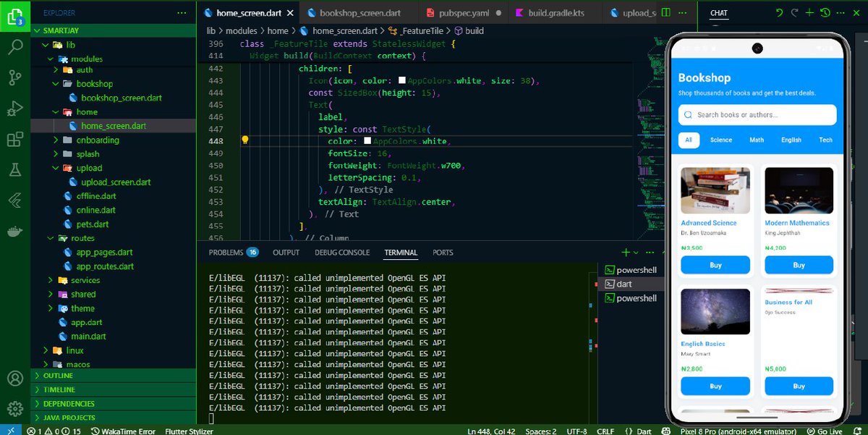
Task: Open chat history clock icon
Action: tap(825, 13)
